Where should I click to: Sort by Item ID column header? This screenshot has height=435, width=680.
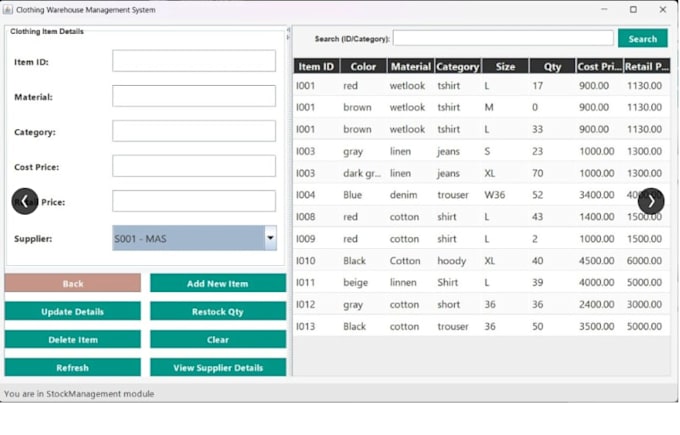tap(317, 66)
